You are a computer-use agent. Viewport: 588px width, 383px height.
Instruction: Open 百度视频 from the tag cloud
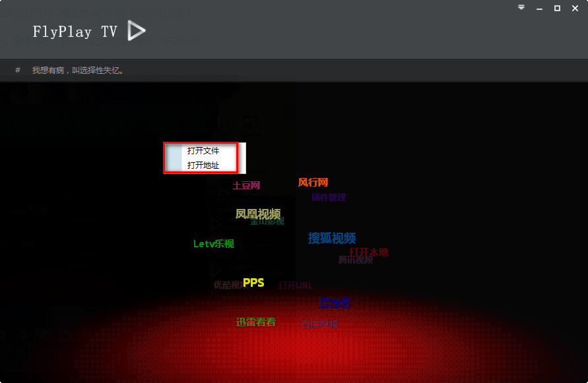(319, 324)
